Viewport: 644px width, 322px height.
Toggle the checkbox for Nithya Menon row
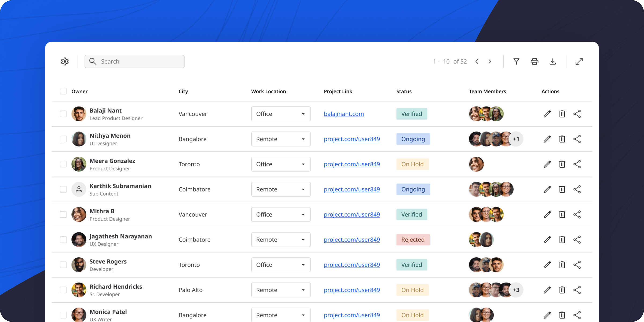(63, 138)
